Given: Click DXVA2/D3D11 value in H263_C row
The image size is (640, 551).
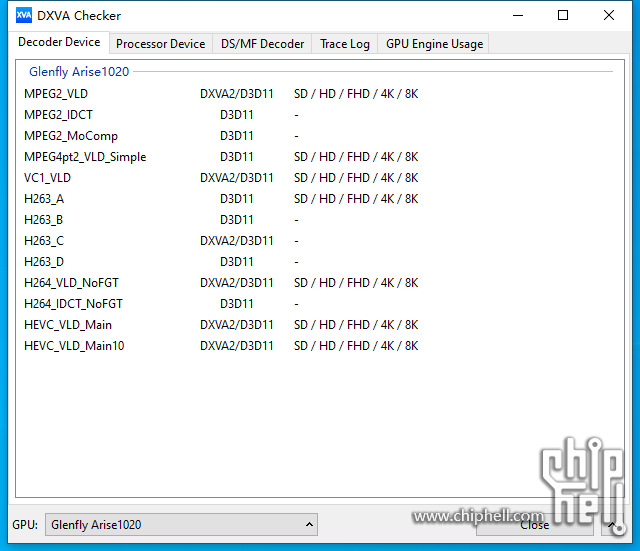Looking at the screenshot, I should pos(236,241).
